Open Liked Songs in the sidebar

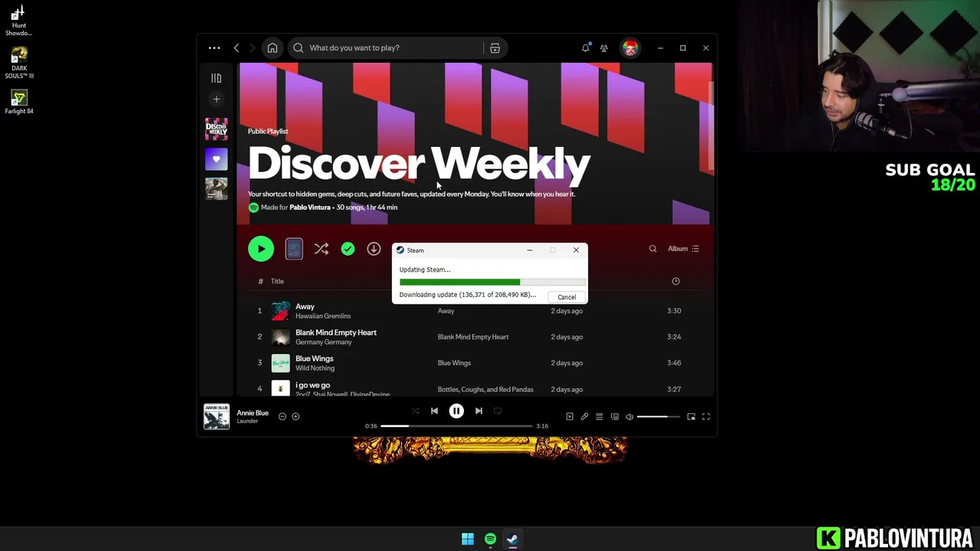(x=216, y=159)
